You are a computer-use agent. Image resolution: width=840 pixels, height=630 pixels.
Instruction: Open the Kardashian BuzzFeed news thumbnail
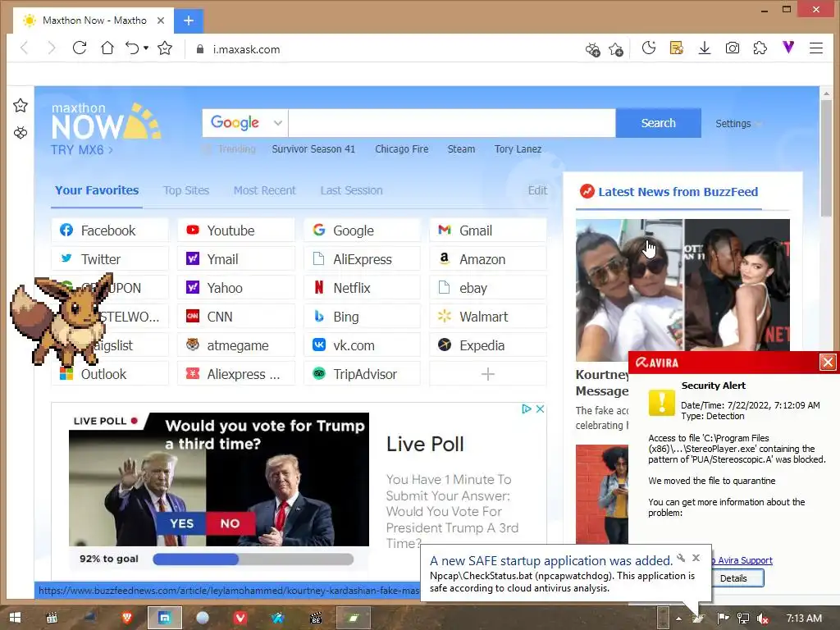click(682, 290)
